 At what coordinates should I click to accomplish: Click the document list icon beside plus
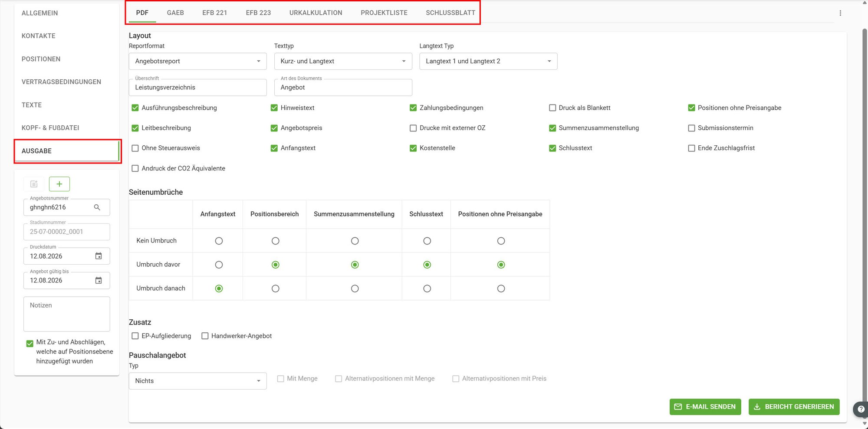tap(34, 184)
